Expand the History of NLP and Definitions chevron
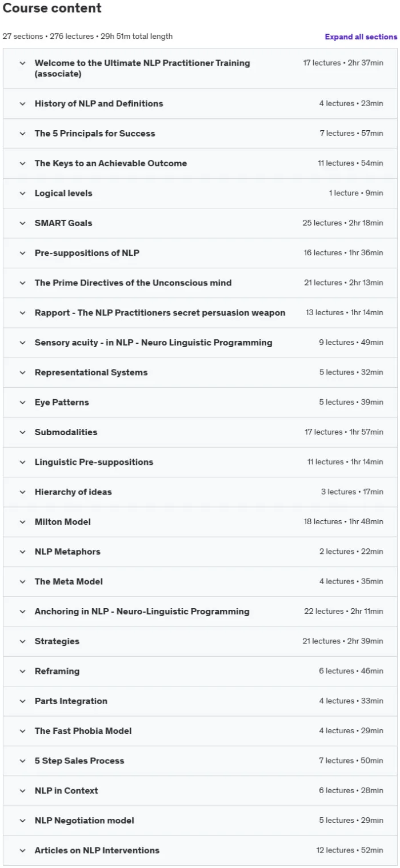The width and height of the screenshot is (400, 868). click(x=23, y=104)
